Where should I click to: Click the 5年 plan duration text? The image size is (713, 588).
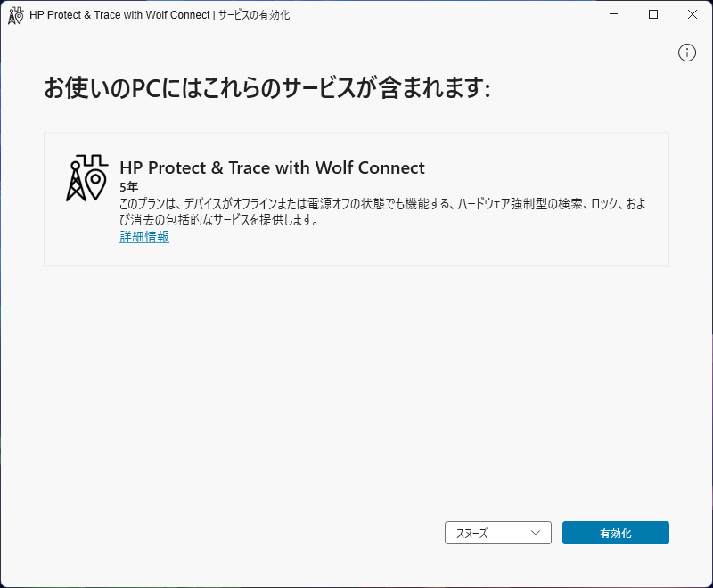128,187
